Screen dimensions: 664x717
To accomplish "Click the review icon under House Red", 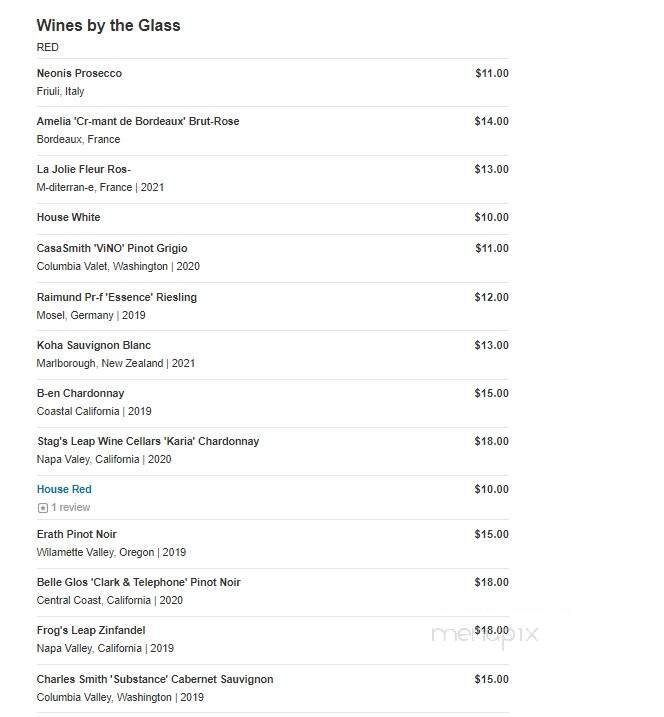I will 42,508.
